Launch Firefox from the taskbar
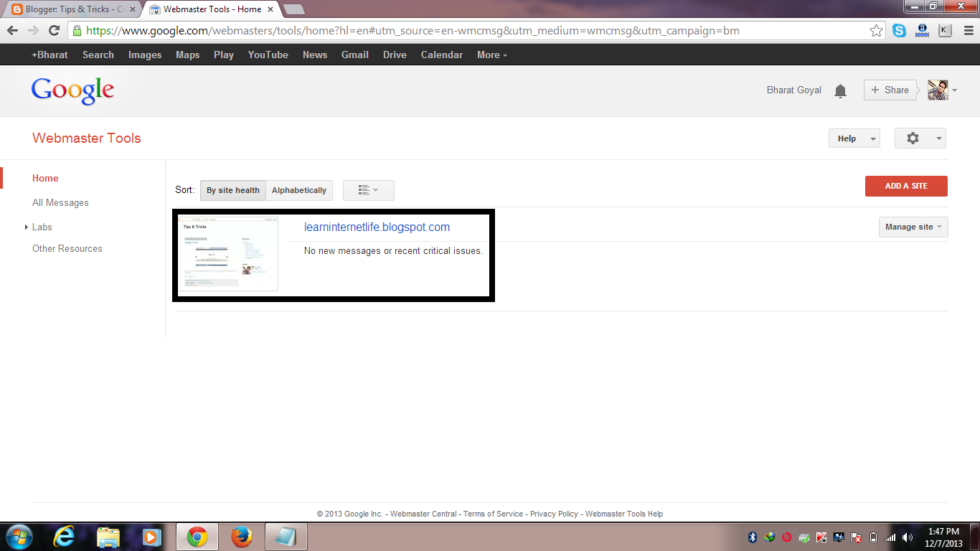This screenshot has width=980, height=551. pyautogui.click(x=242, y=537)
